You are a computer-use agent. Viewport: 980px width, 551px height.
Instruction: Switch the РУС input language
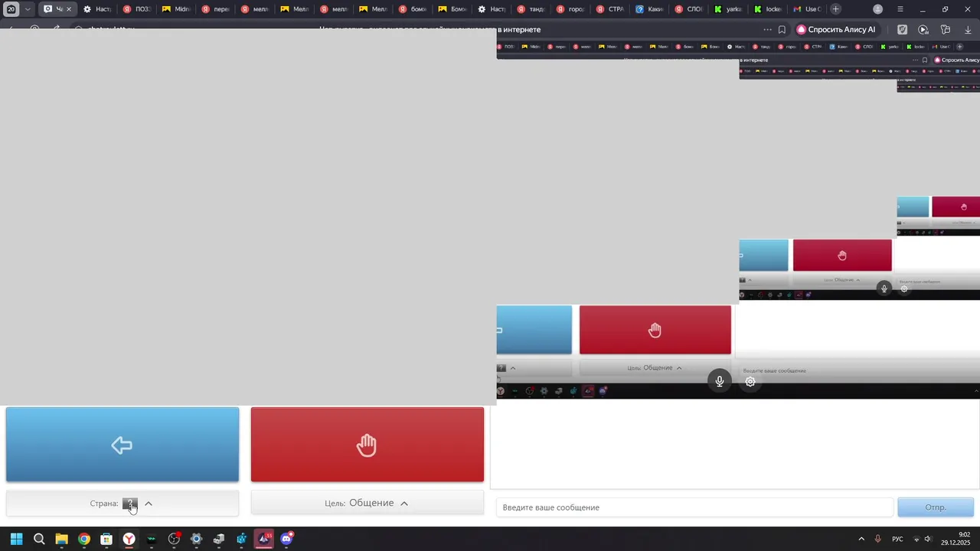pyautogui.click(x=897, y=539)
